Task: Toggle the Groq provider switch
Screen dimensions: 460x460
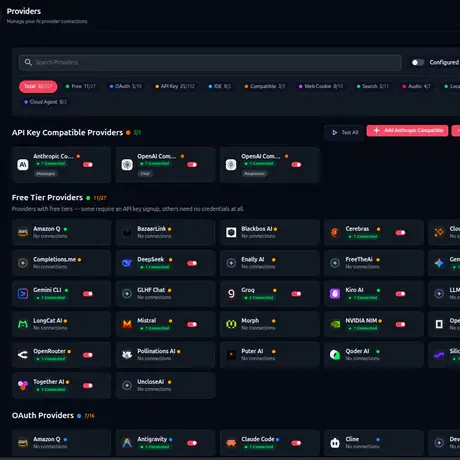Action: point(296,294)
